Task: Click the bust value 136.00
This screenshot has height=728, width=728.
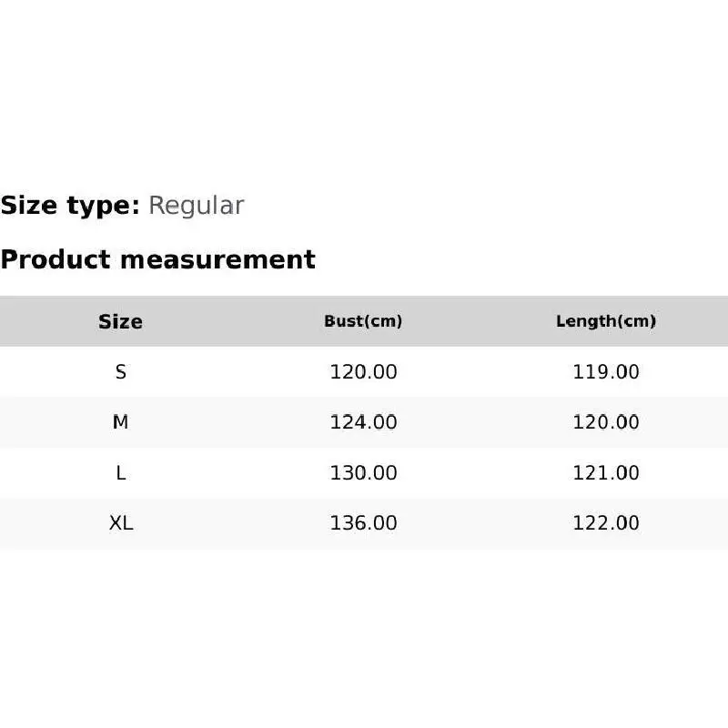Action: 363,523
